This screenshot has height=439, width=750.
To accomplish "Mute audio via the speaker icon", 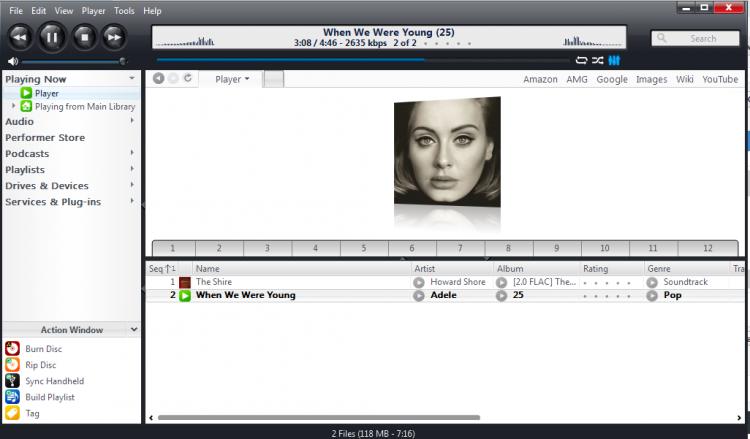I will [13, 61].
